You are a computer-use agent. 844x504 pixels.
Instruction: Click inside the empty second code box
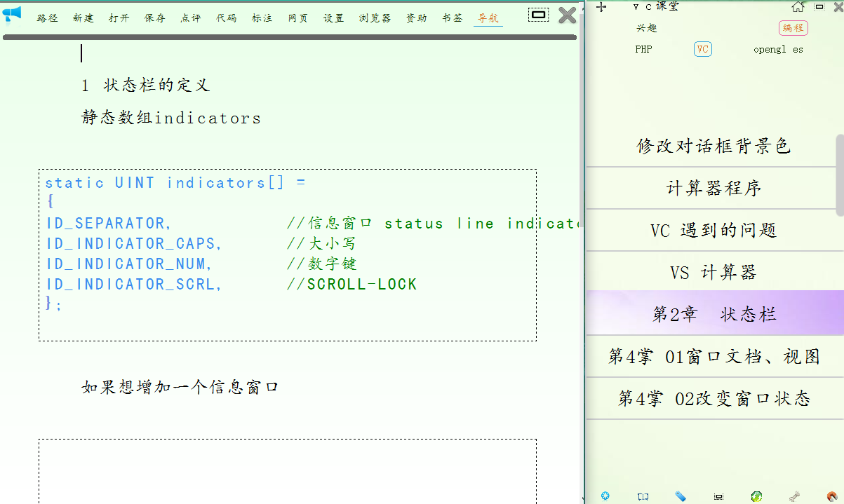[288, 471]
